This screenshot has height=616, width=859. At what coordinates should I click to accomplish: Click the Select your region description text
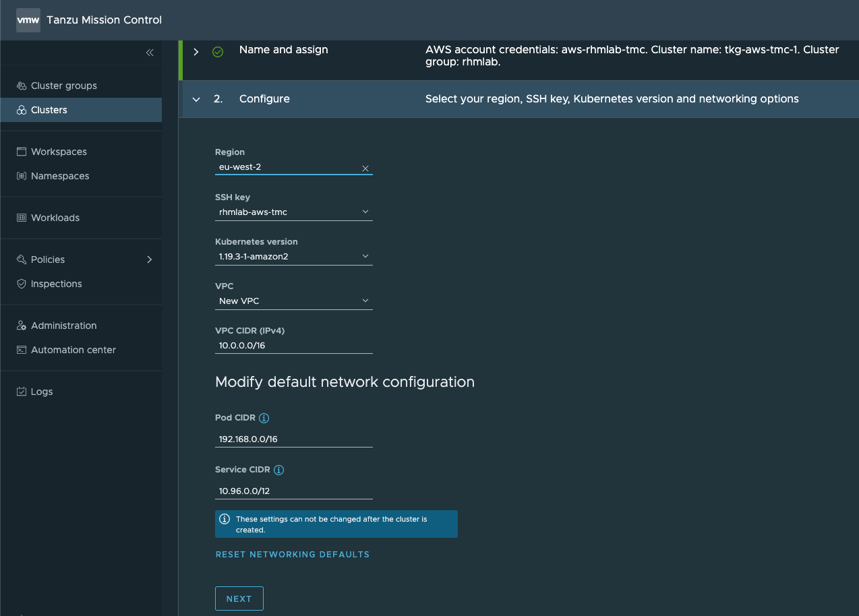click(x=612, y=99)
